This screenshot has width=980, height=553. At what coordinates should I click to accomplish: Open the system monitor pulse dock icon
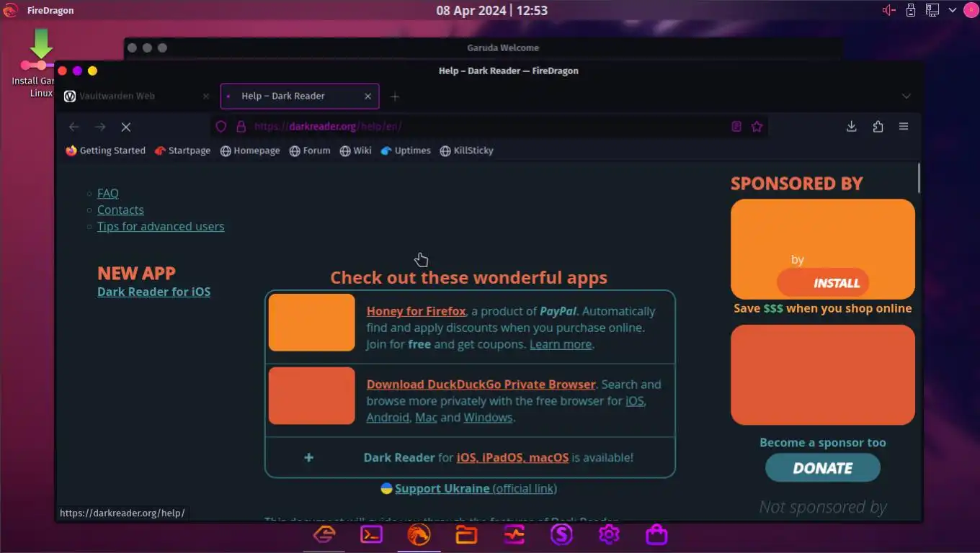pyautogui.click(x=514, y=534)
